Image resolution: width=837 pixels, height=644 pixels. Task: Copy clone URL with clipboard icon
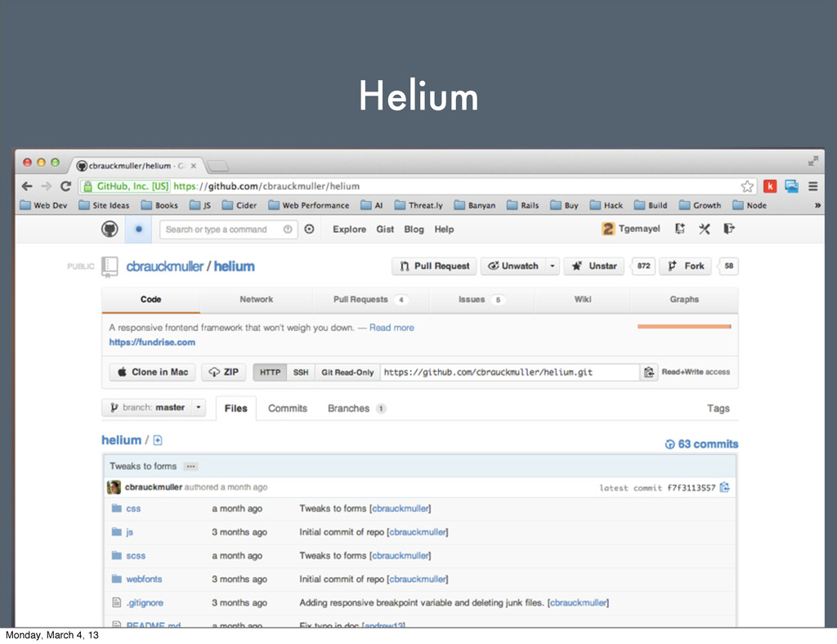coord(648,372)
